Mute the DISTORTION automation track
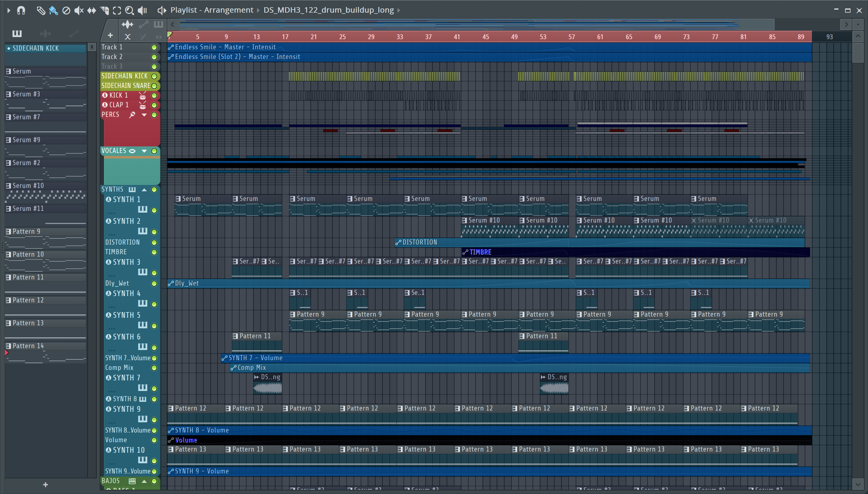Image resolution: width=868 pixels, height=494 pixels. point(154,242)
